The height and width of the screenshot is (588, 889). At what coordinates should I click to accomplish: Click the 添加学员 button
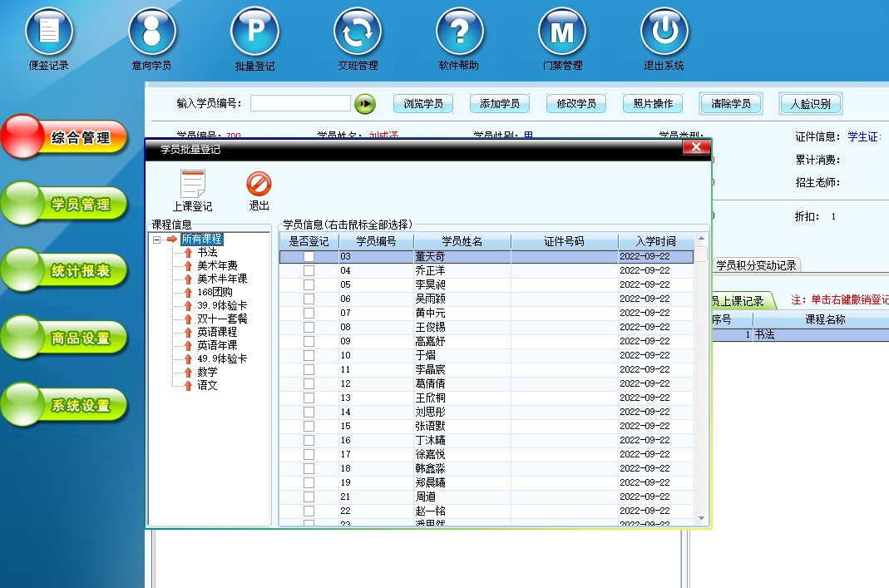pyautogui.click(x=500, y=104)
